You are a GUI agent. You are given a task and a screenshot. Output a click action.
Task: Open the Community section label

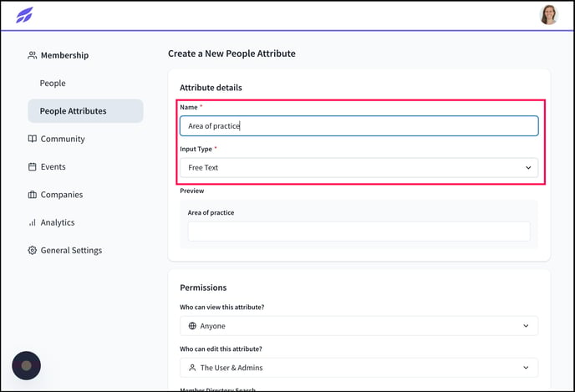click(x=63, y=139)
